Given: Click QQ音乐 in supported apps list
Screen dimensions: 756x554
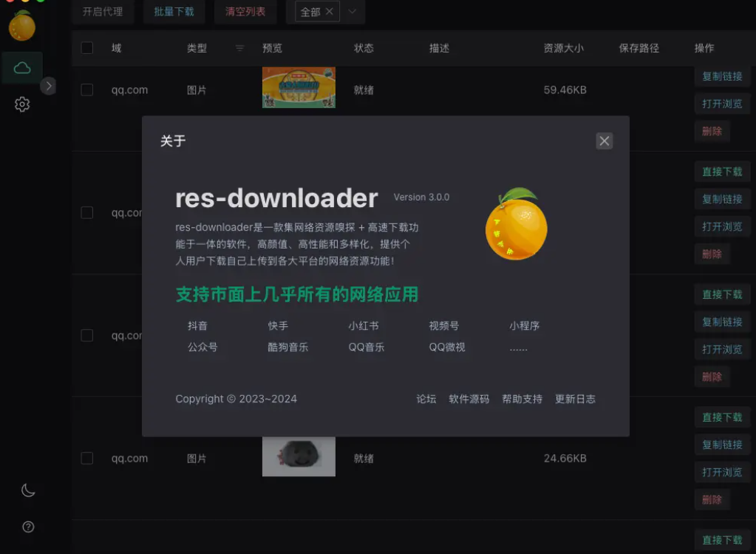Looking at the screenshot, I should [x=367, y=347].
